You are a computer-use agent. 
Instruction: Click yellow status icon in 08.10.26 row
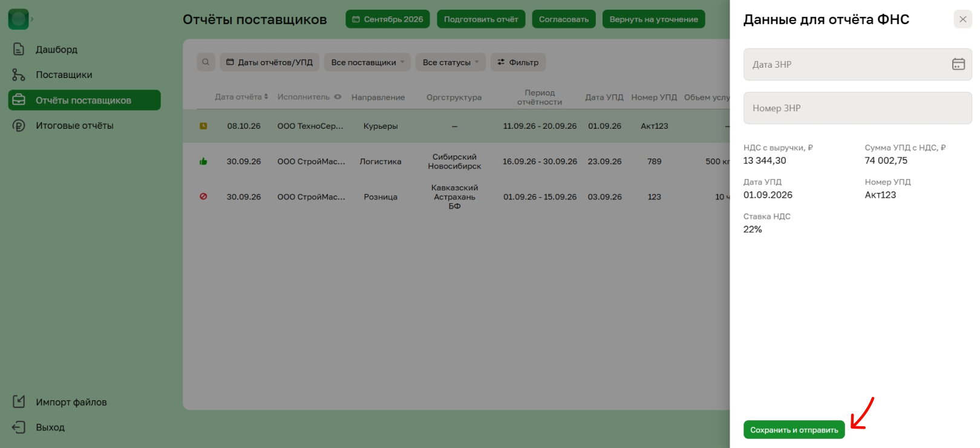click(x=203, y=126)
